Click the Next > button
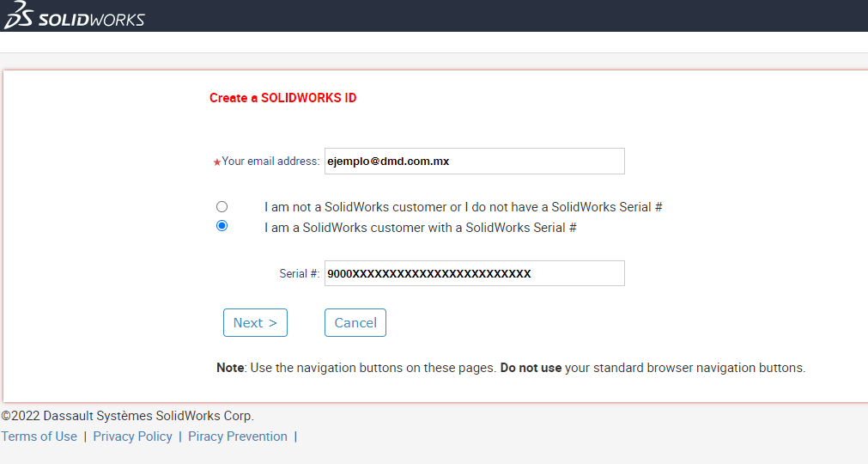The height and width of the screenshot is (464, 868). [x=255, y=323]
